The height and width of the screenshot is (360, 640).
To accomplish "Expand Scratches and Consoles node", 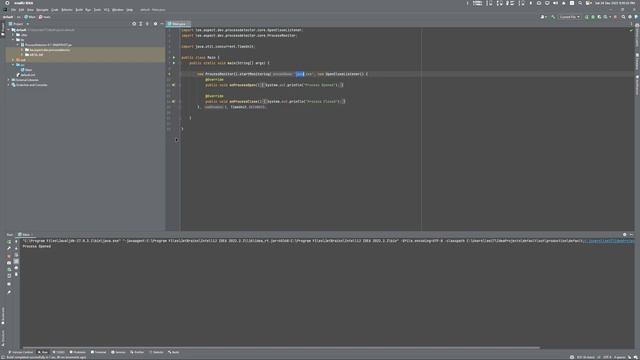I will (9, 85).
